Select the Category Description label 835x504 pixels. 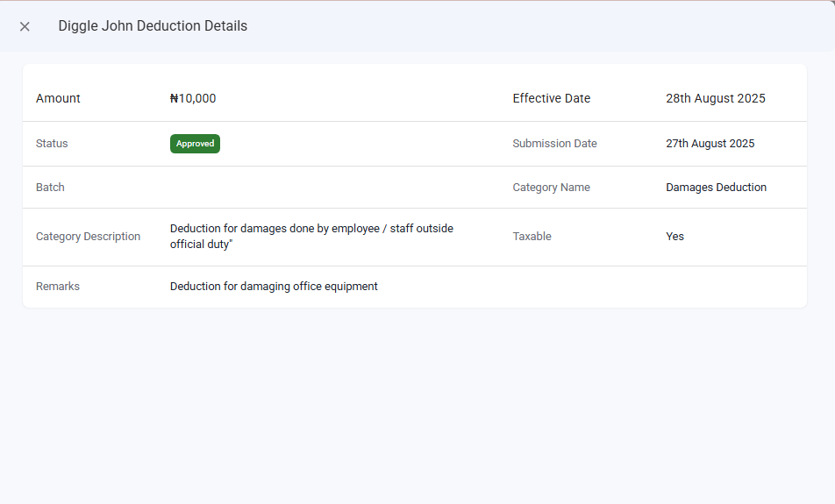pos(88,237)
